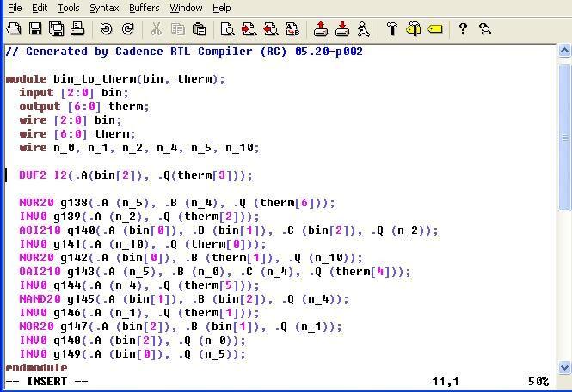Viewport: 572px width, 392px height.
Task: Open the Help menu
Action: point(221,8)
